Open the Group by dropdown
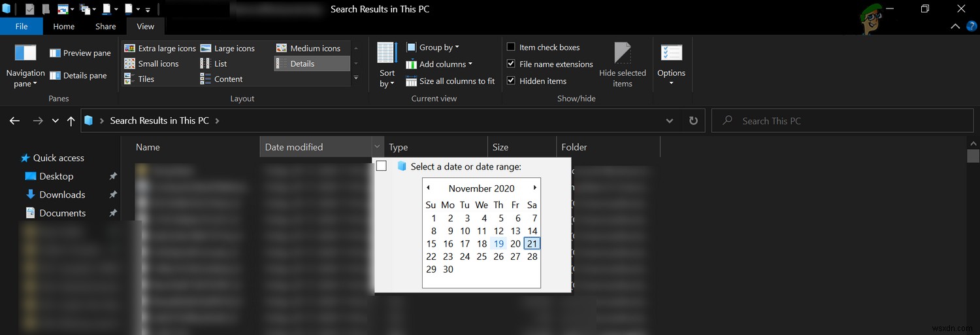This screenshot has width=980, height=335. [x=433, y=47]
